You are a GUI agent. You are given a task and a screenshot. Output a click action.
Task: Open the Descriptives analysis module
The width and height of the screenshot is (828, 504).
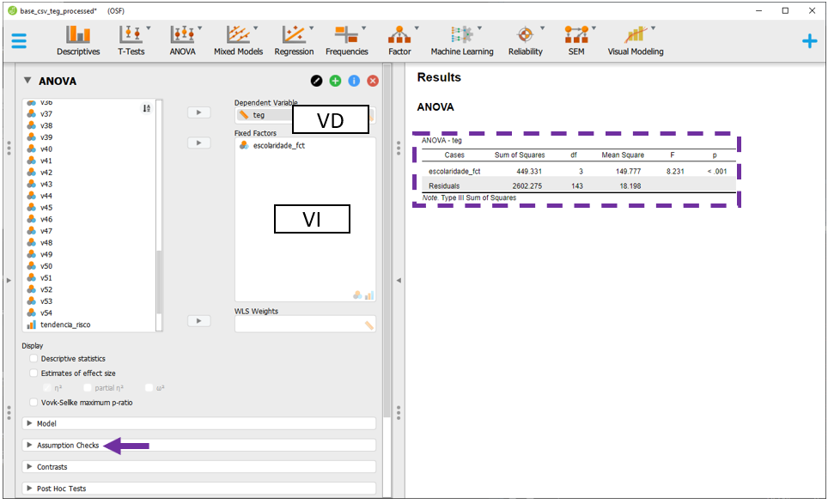[x=78, y=40]
